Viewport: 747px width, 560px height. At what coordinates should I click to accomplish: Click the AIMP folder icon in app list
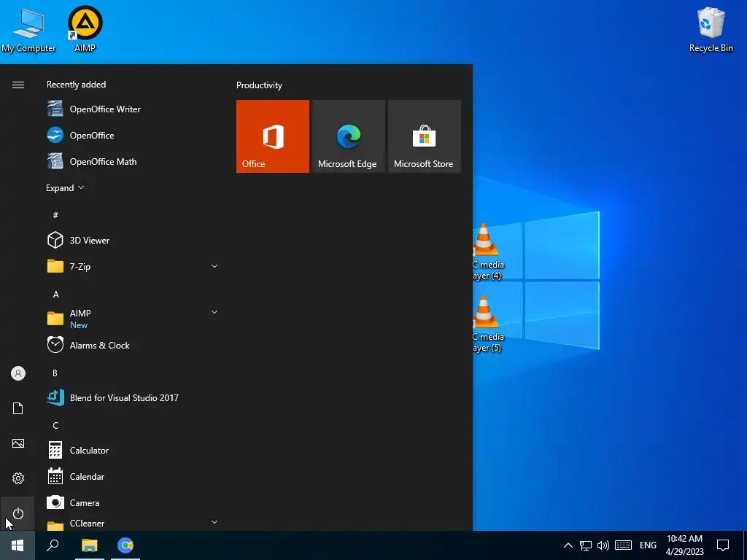click(55, 318)
